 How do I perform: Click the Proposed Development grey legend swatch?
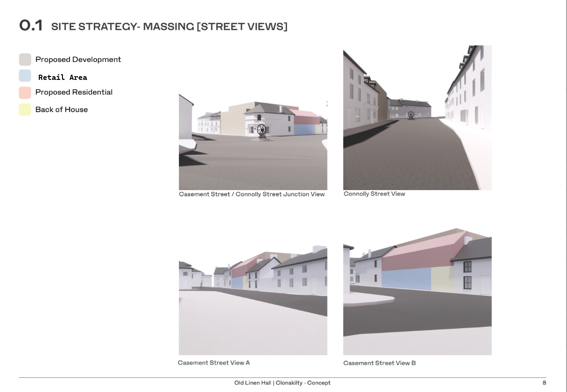(x=25, y=60)
